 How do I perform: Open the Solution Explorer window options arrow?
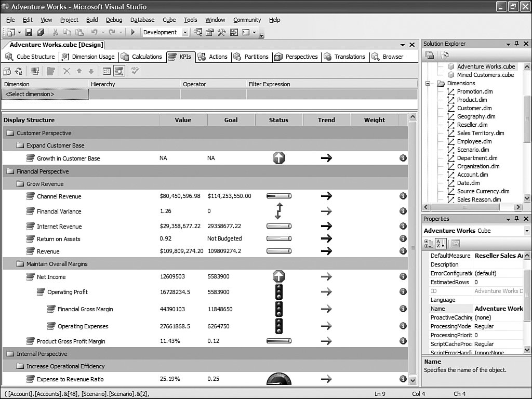508,44
